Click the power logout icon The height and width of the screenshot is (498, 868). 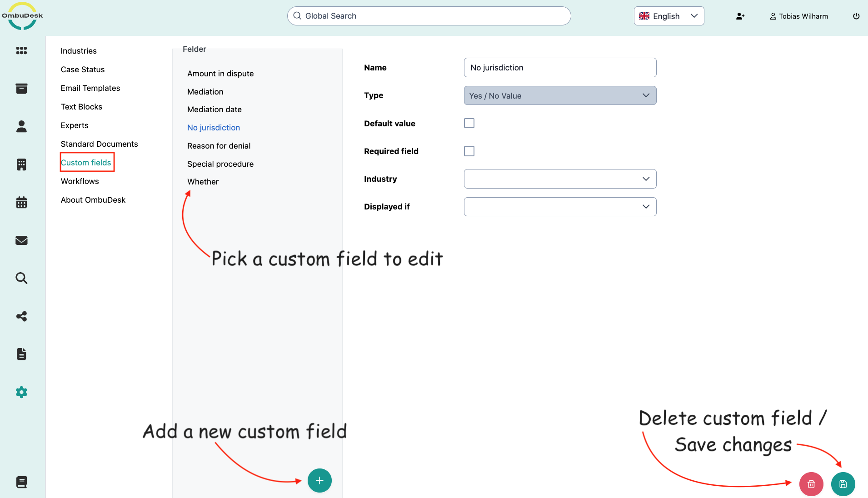click(856, 16)
